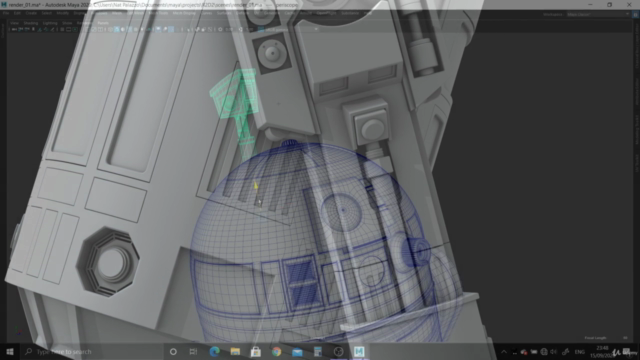Open the Mesh Display menu
640x360 pixels.
(184, 13)
